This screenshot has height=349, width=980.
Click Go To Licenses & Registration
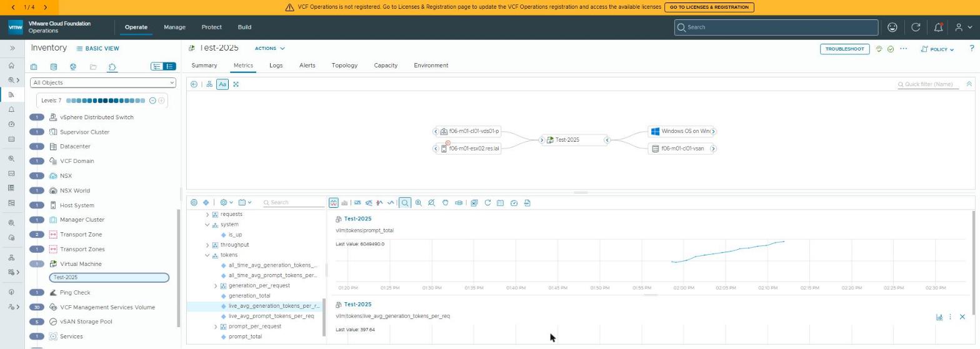pos(709,7)
